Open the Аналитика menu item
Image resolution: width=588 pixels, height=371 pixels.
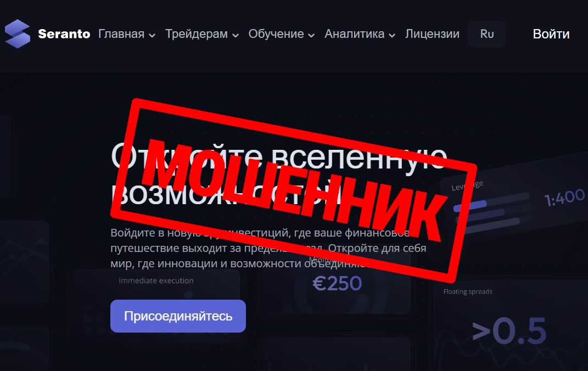pos(354,34)
